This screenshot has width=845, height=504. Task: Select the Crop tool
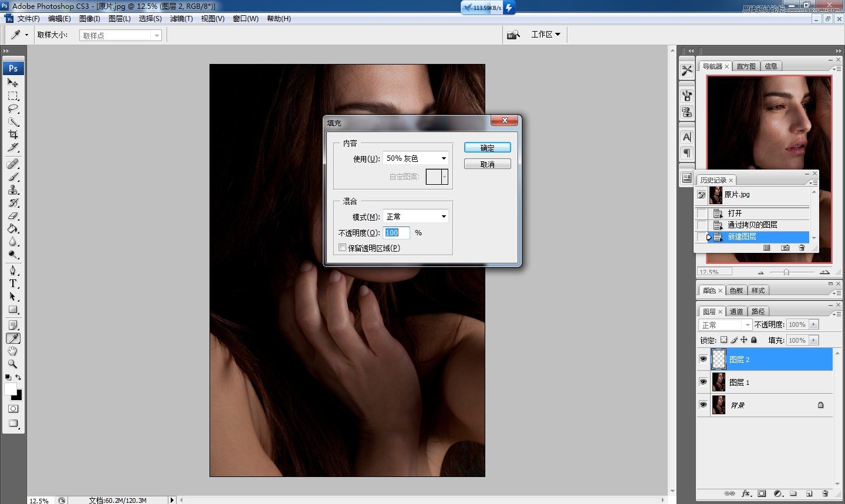click(x=13, y=134)
